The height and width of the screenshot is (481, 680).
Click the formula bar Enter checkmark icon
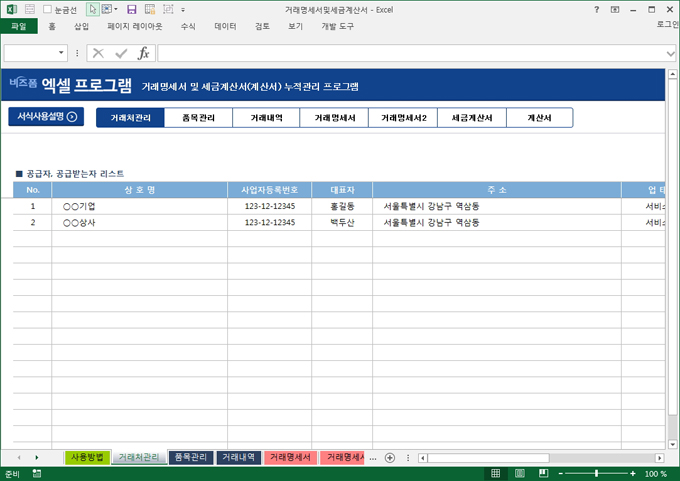121,53
